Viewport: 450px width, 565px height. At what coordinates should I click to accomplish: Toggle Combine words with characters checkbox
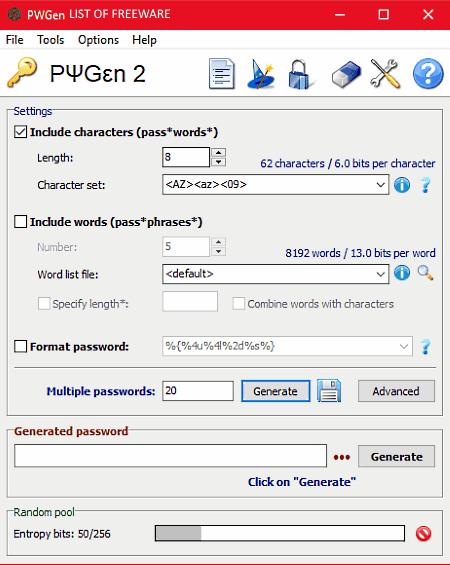pos(239,304)
